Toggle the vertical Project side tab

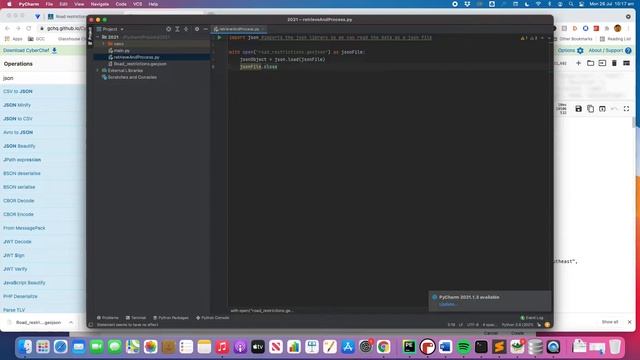click(90, 36)
